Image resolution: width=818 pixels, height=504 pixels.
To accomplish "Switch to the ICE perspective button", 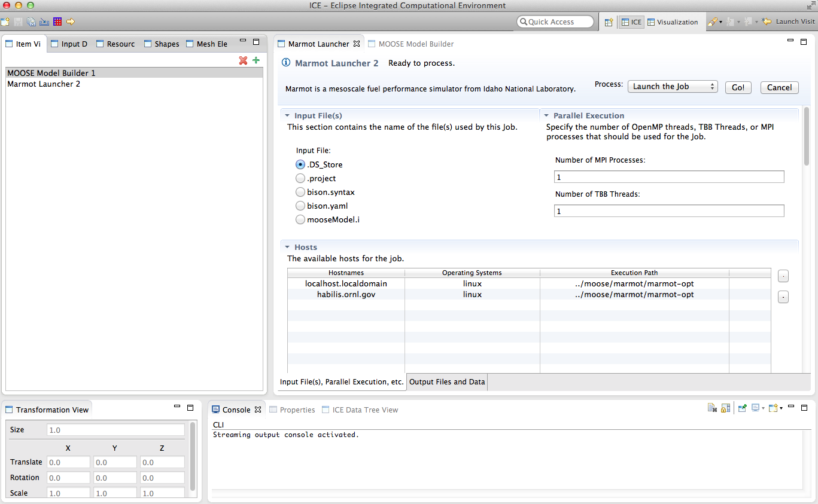I will point(631,22).
